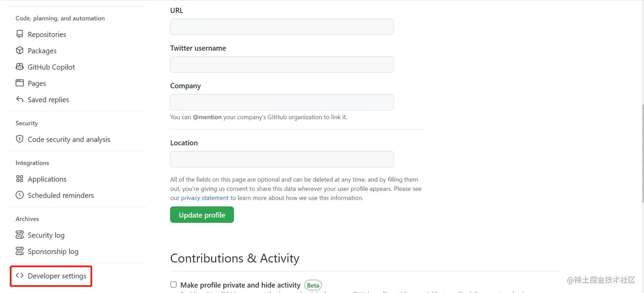Select the Company input box
Image resolution: width=644 pixels, height=293 pixels.
point(282,102)
